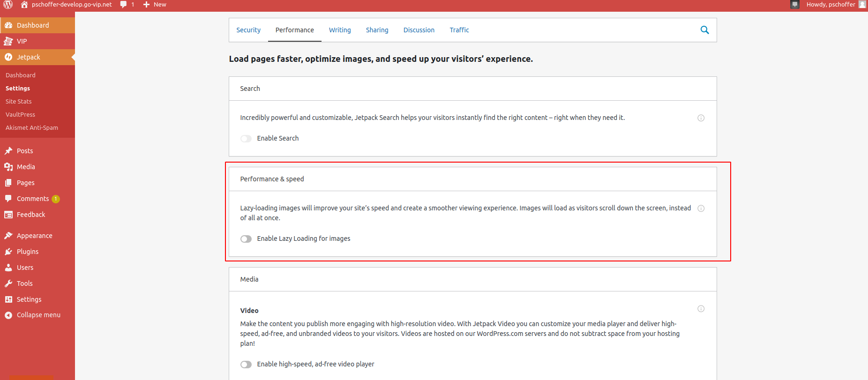The width and height of the screenshot is (868, 380).
Task: Open the Writing tab
Action: click(x=340, y=30)
